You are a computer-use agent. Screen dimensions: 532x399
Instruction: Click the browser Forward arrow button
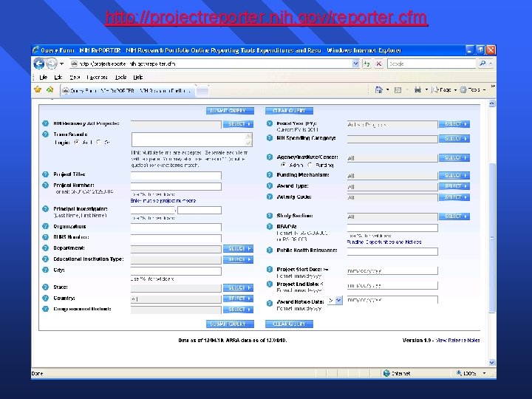[x=52, y=64]
